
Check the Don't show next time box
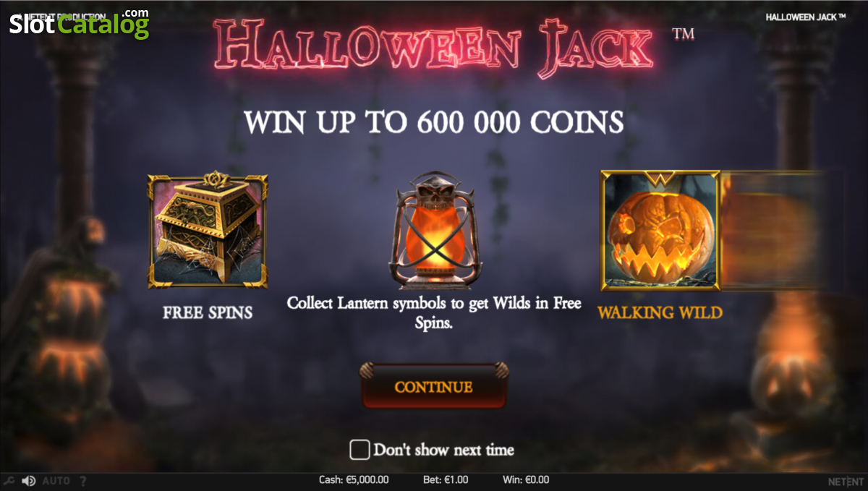(x=359, y=450)
